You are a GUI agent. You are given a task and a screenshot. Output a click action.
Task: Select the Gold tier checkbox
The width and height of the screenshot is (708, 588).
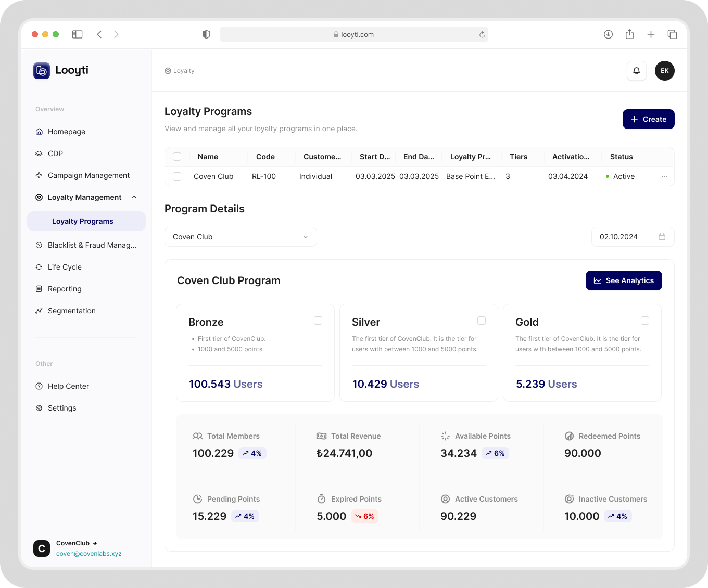[645, 321]
